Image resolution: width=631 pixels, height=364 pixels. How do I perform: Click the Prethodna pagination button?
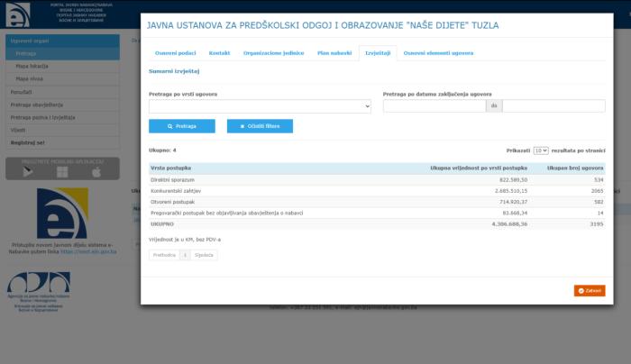tap(164, 255)
